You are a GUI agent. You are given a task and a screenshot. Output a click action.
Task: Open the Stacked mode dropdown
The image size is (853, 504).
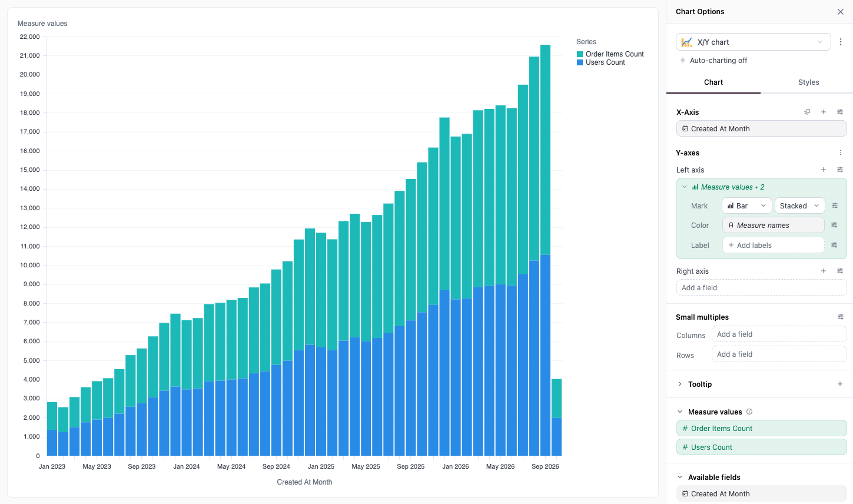(799, 205)
